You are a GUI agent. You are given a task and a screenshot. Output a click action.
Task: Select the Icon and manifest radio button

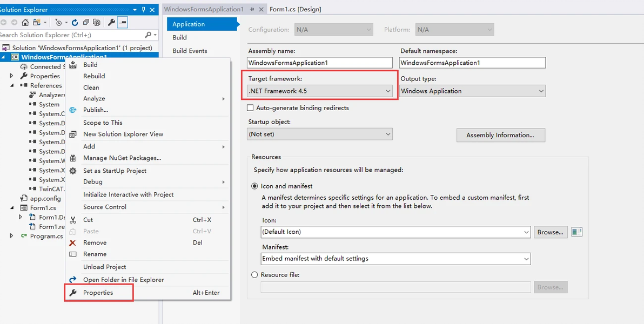[254, 186]
